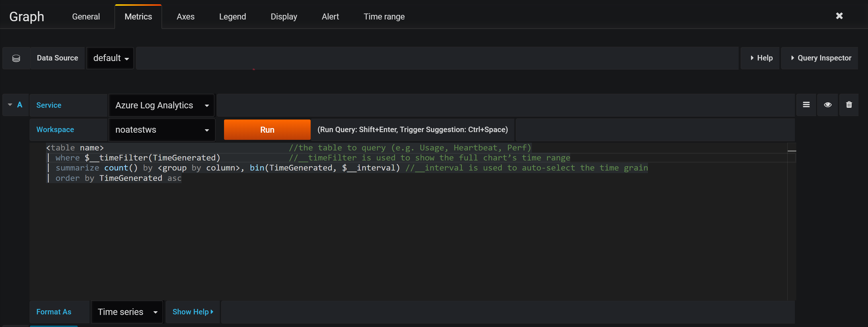The width and height of the screenshot is (868, 327).
Task: Open the default data source dropdown
Action: pos(110,58)
